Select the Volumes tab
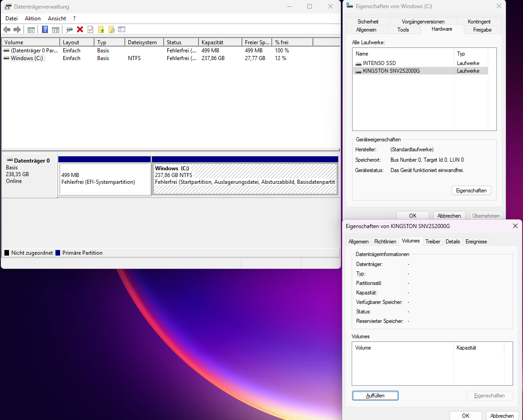This screenshot has height=420, width=523. [x=410, y=241]
